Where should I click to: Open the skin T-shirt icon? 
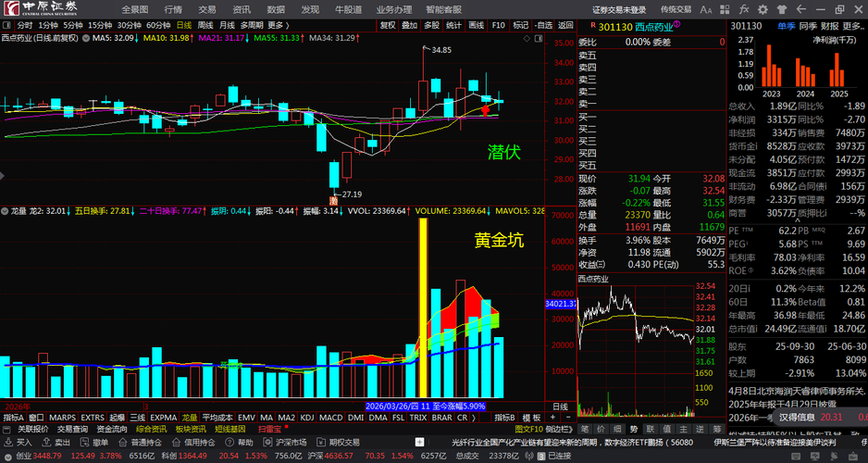click(x=782, y=9)
